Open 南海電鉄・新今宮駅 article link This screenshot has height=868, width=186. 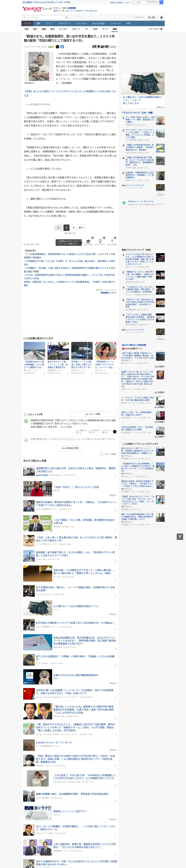coord(75,554)
